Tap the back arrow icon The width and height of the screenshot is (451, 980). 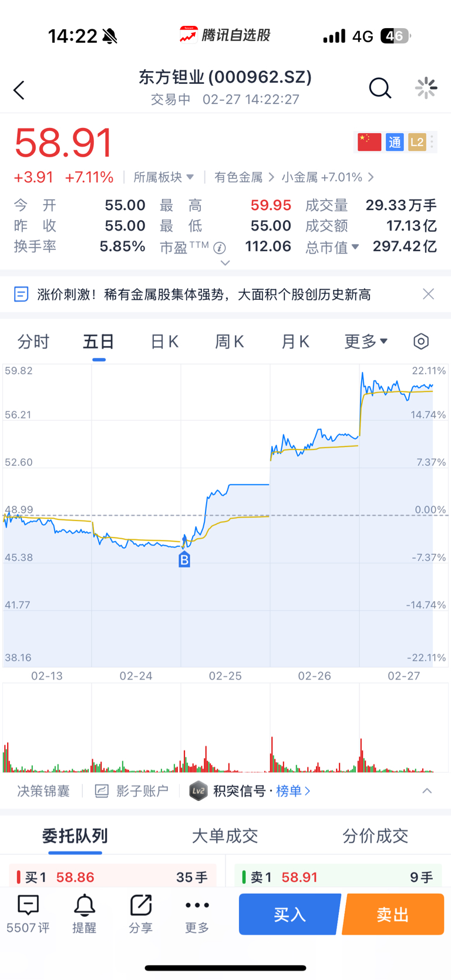pos(19,90)
